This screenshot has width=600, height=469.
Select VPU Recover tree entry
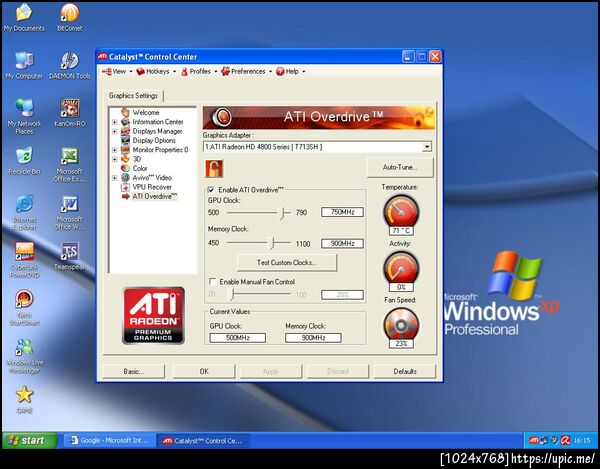[152, 187]
